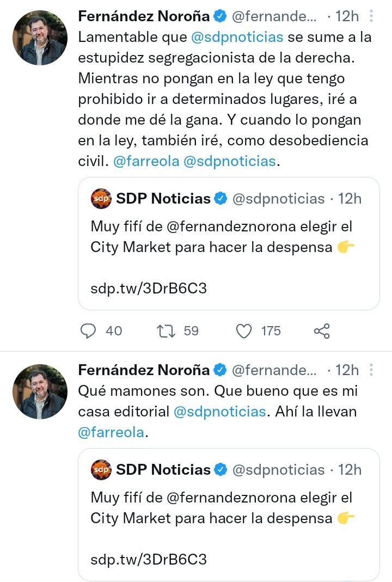
Task: Share the first tweet via share icon
Action: (x=322, y=330)
